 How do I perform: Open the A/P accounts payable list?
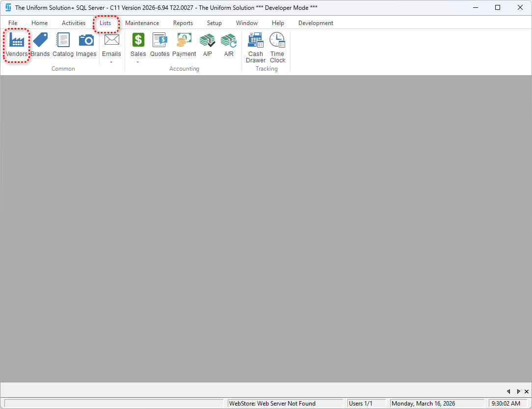coord(208,45)
